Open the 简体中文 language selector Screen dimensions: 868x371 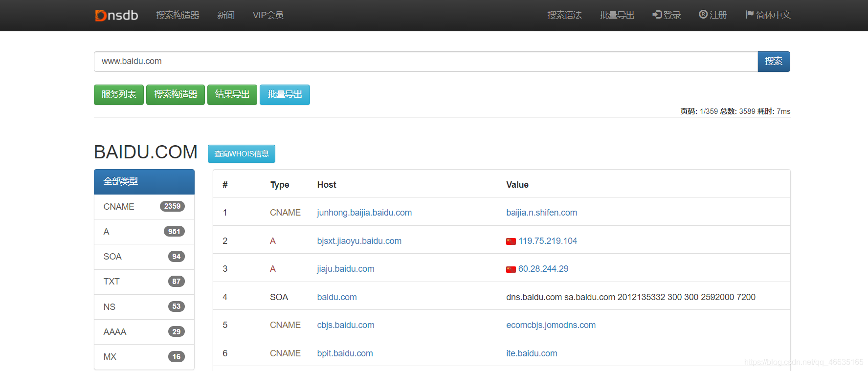tap(768, 15)
